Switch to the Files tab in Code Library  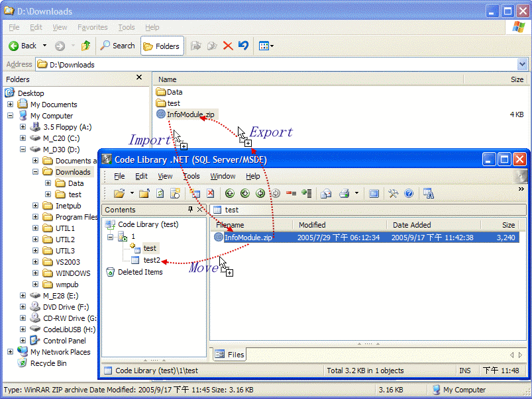click(230, 354)
